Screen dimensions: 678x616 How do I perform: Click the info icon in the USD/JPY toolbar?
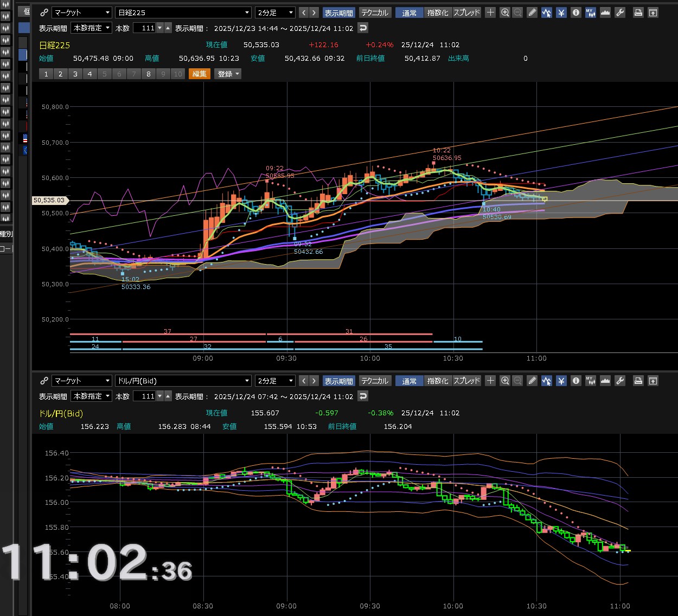[576, 381]
